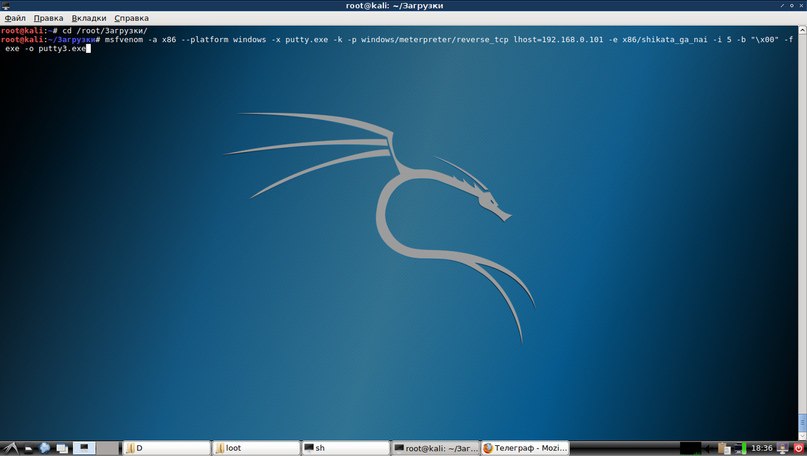This screenshot has width=807, height=456.
Task: Switch to the first workspace in pager
Action: 84,448
